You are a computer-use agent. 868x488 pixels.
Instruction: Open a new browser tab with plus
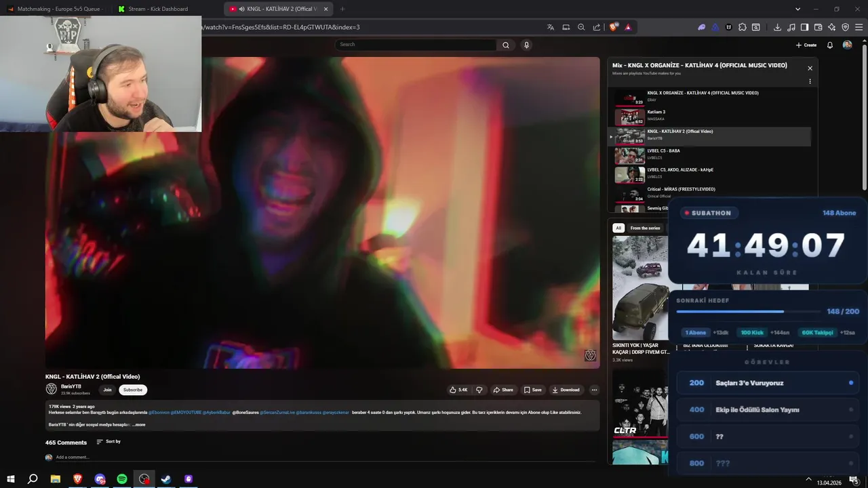click(342, 9)
